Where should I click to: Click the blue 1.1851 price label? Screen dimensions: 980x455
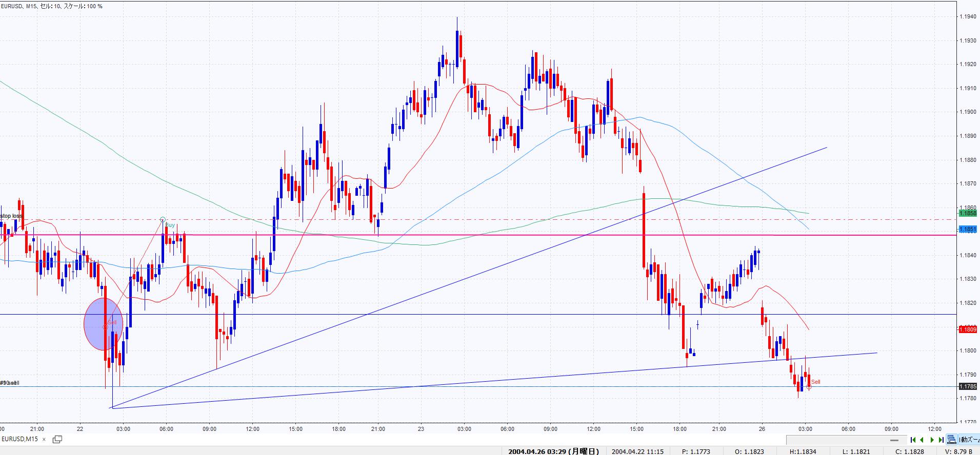pos(967,230)
